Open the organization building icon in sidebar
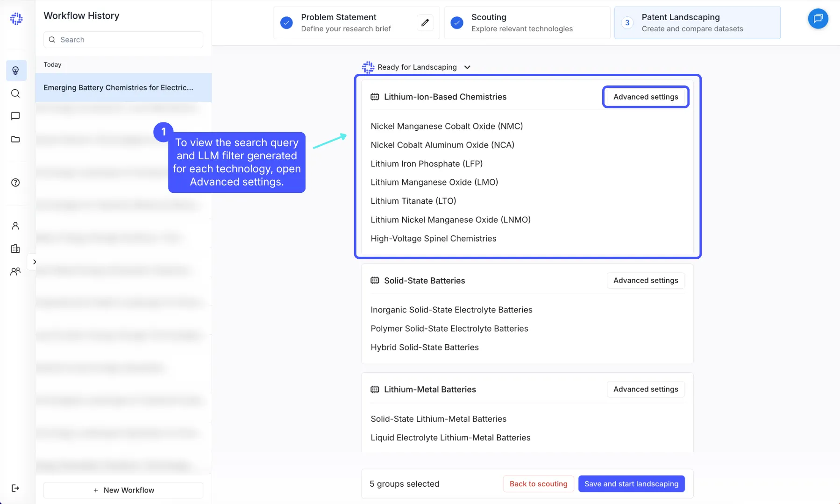The image size is (840, 504). [15, 248]
